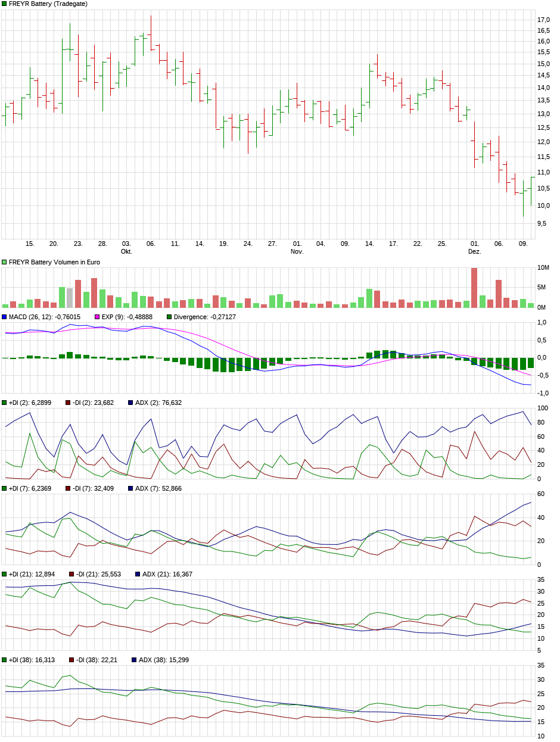
Task: Click the green square beside FREYR Battery (Tradegate)
Action: pos(5,4)
